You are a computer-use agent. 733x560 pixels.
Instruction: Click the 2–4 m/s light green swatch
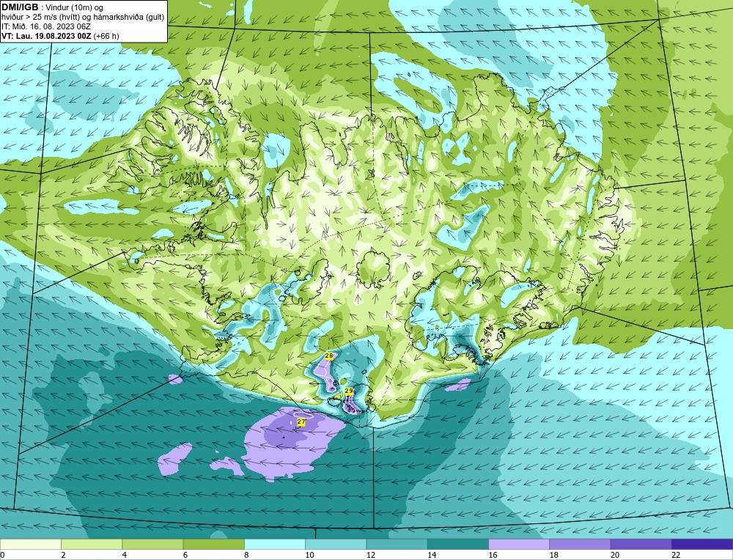coord(92,544)
